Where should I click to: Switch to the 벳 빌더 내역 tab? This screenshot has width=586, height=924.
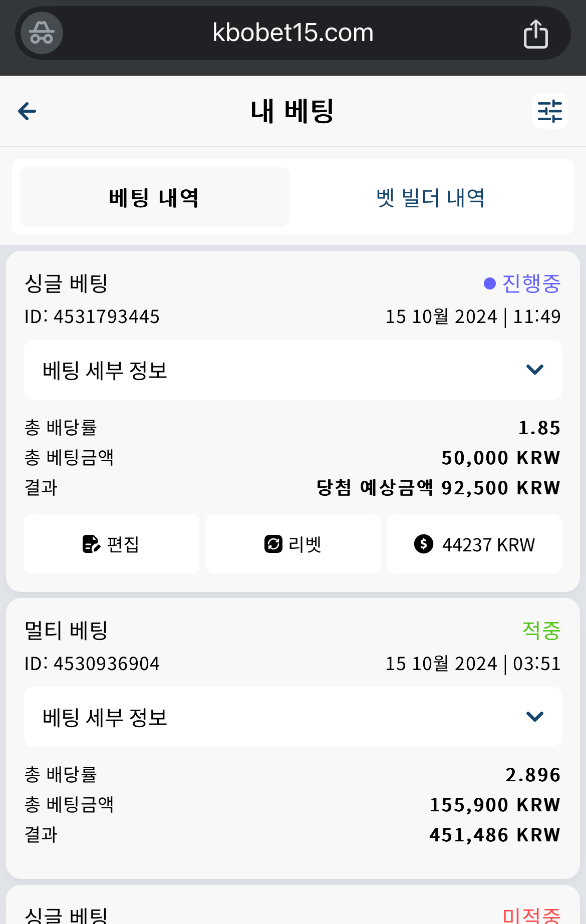pos(431,197)
